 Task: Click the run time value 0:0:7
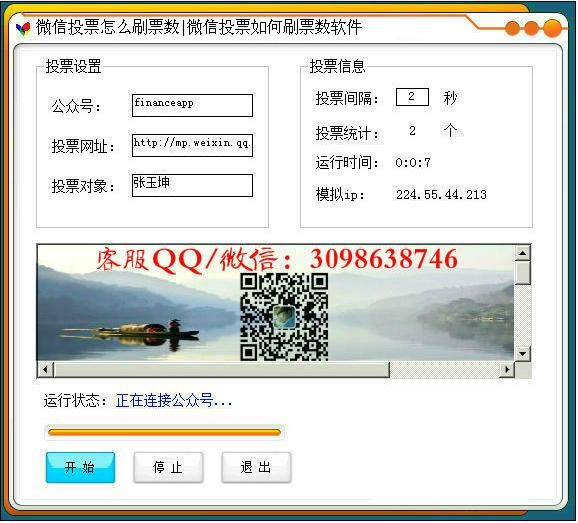coord(413,163)
